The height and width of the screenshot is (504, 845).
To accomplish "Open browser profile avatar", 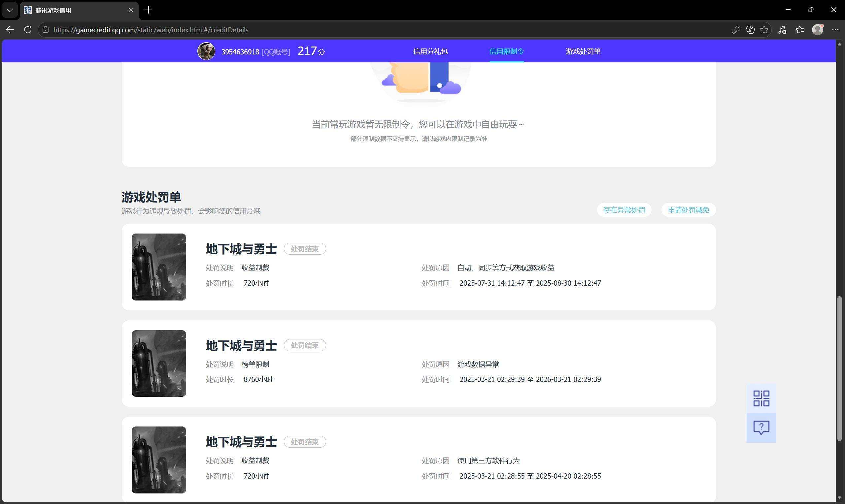I will click(818, 30).
